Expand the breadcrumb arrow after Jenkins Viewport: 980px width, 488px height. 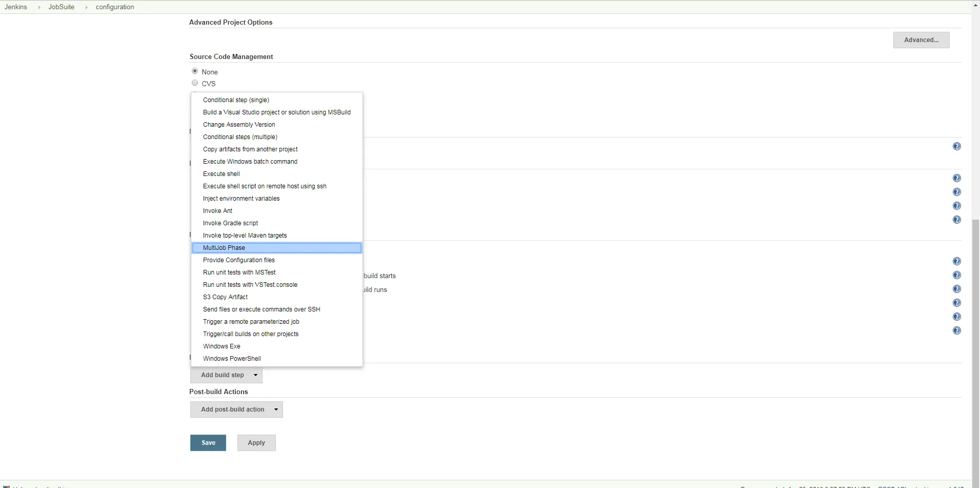coord(39,7)
